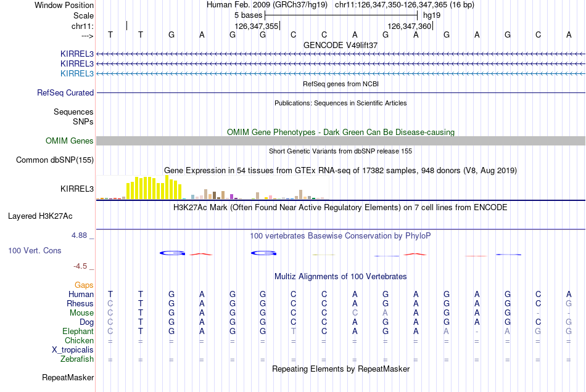Click the 'Layered H3K27Ac' track label
Screen dimensions: 586x392
pos(40,216)
